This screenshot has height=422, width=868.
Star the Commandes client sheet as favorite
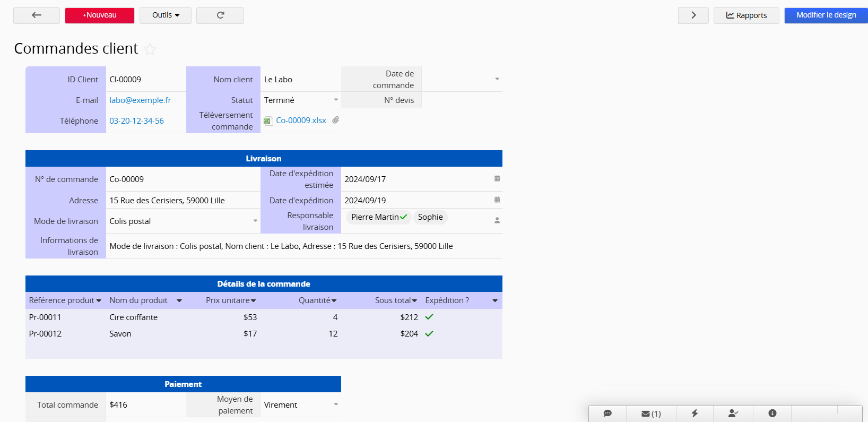tap(150, 49)
